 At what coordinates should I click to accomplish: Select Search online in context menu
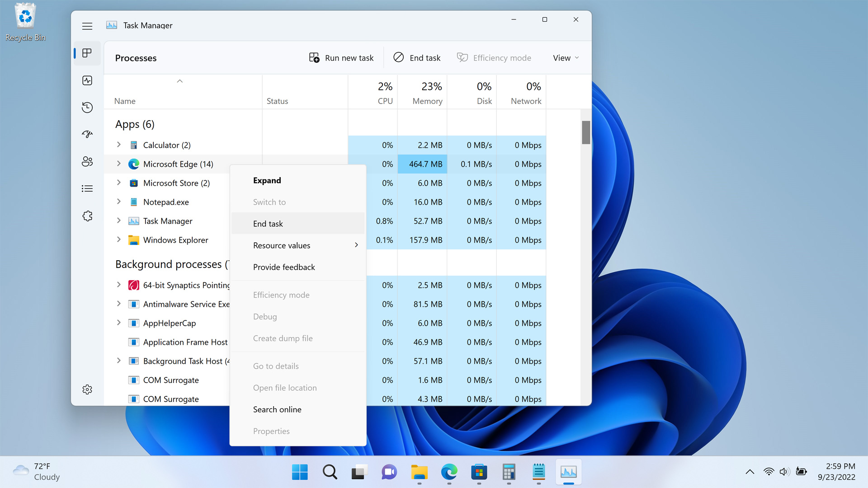(x=277, y=409)
